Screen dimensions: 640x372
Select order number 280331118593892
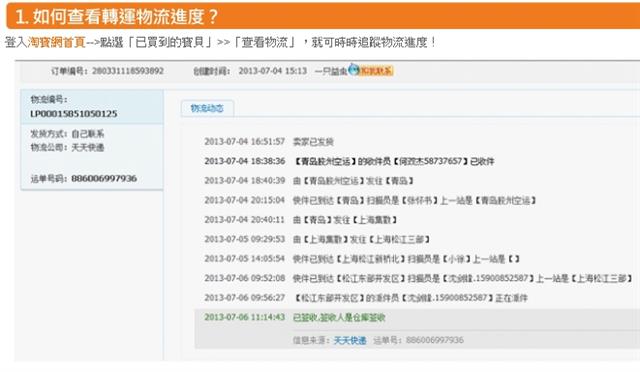pos(128,71)
